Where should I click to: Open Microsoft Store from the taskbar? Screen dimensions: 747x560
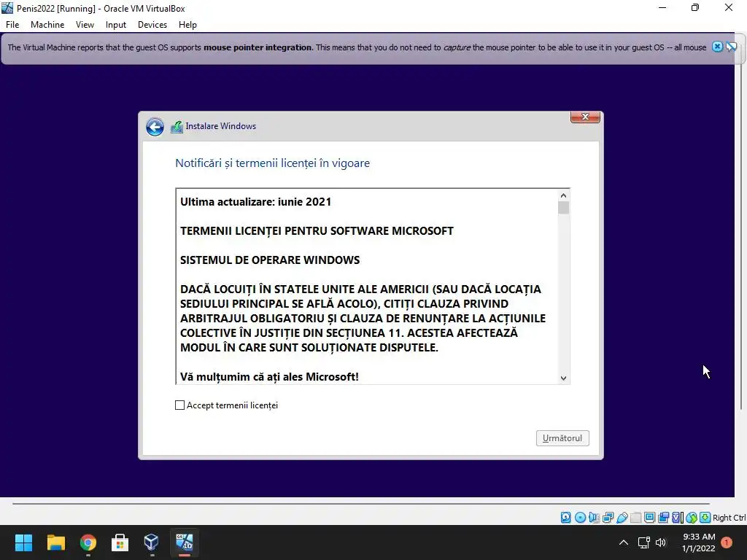coord(120,542)
